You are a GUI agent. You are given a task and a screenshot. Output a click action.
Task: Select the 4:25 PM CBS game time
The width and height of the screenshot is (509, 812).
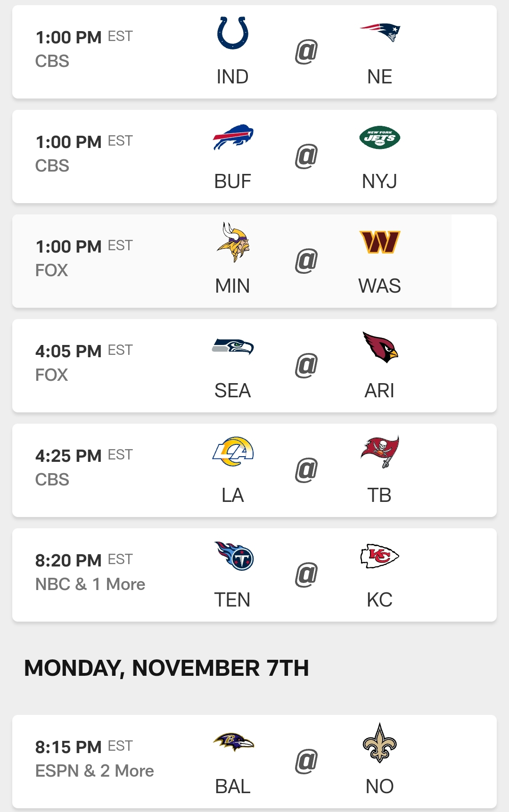[69, 456]
